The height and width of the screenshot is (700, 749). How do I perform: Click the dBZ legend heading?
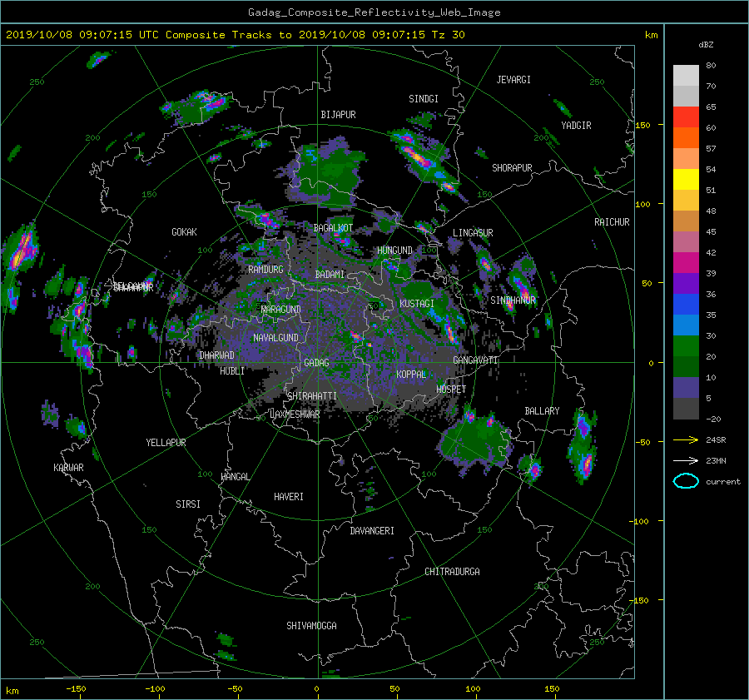point(706,45)
